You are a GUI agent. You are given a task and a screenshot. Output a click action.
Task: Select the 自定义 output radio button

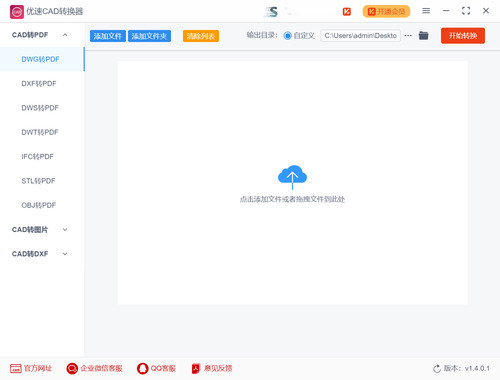(x=287, y=36)
